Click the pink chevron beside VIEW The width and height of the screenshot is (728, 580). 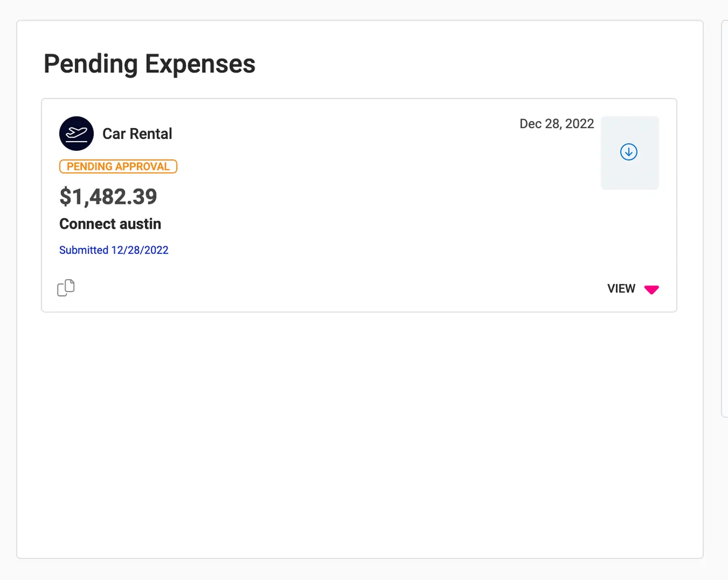click(x=652, y=289)
